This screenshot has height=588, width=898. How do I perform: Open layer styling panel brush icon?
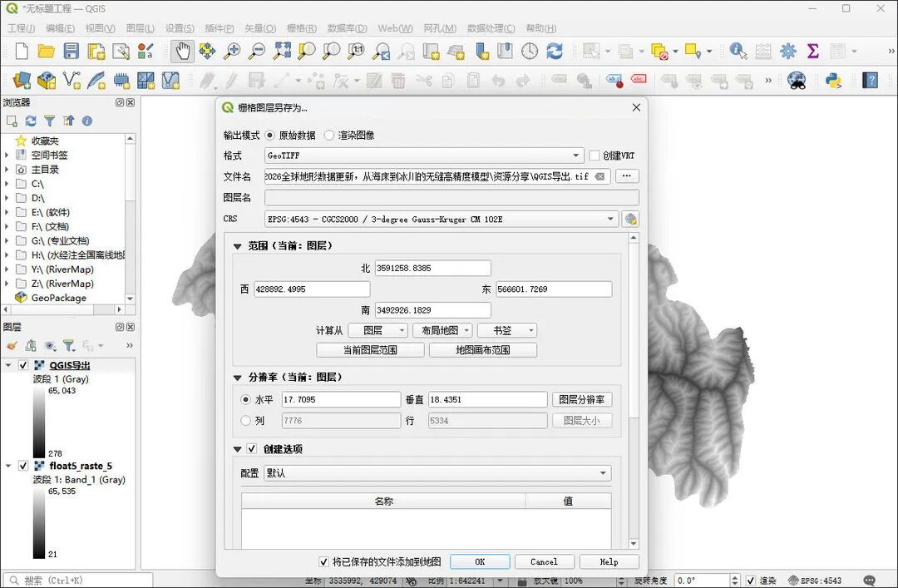(12, 346)
